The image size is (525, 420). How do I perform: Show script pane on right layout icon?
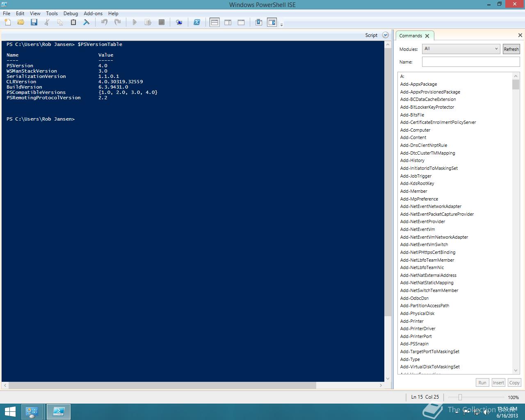click(228, 22)
